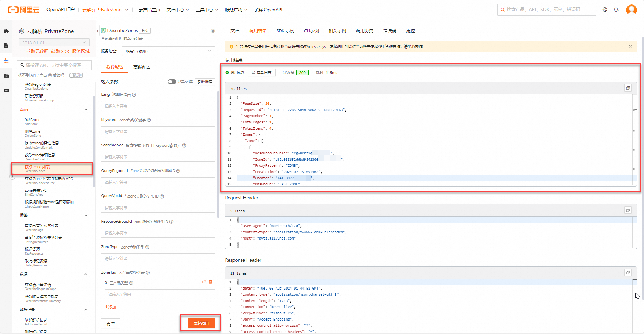Open settings icon next to DescribeZones title
The height and width of the screenshot is (334, 644).
[213, 31]
